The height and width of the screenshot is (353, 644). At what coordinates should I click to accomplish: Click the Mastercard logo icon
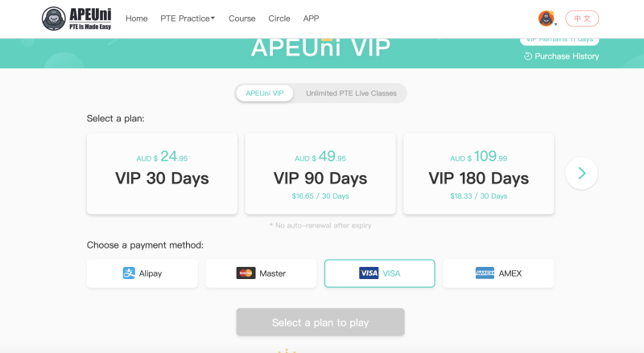[246, 273]
